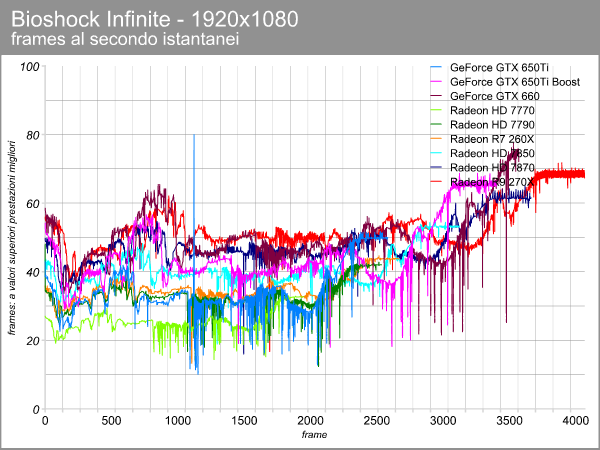Click the x-axis label "2500"
This screenshot has width=600, height=450.
pyautogui.click(x=377, y=421)
